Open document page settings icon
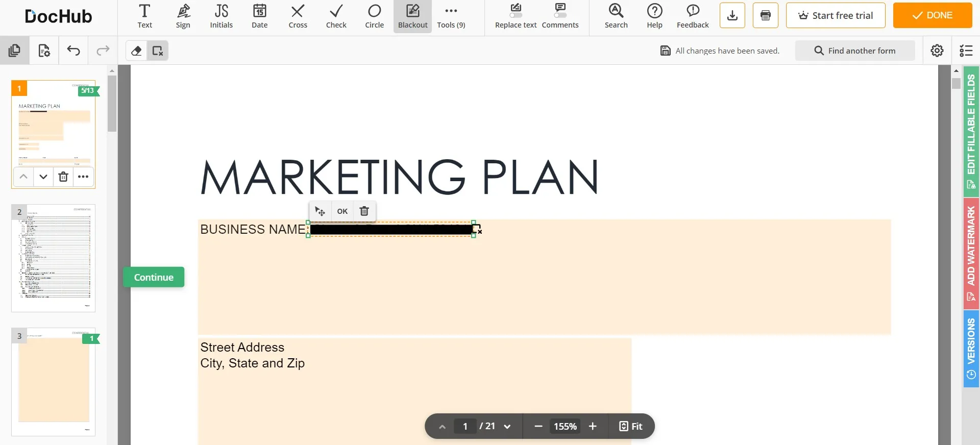980x445 pixels. (44, 51)
